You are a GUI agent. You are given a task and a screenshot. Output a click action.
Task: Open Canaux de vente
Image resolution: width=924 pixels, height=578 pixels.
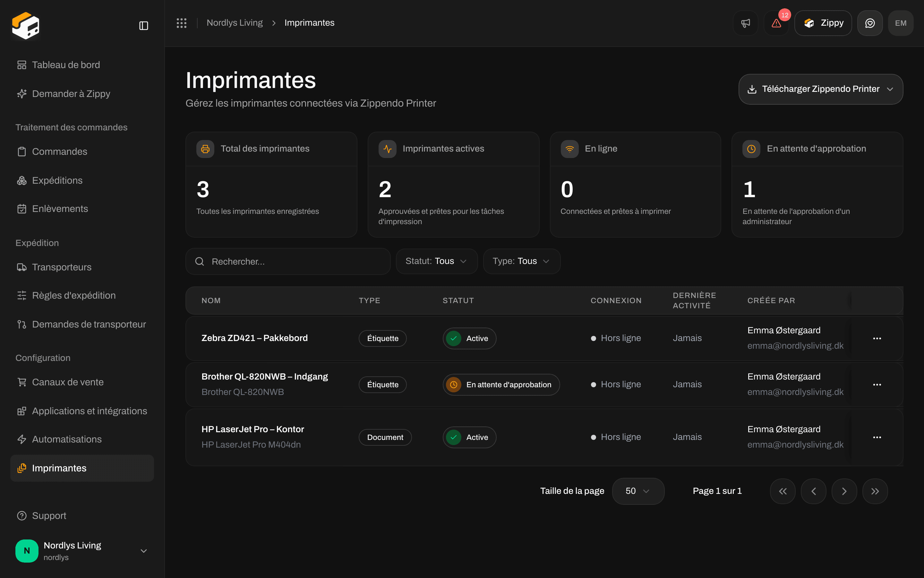(x=82, y=382)
